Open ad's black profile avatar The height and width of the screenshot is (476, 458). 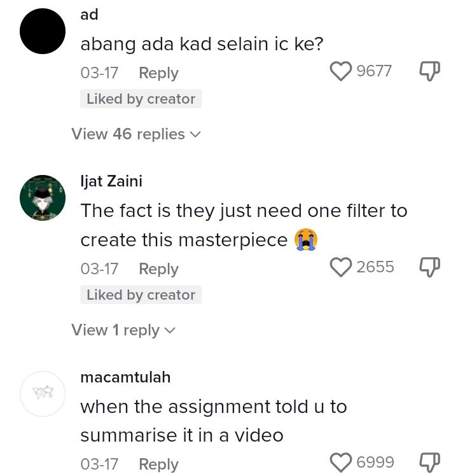click(x=43, y=32)
